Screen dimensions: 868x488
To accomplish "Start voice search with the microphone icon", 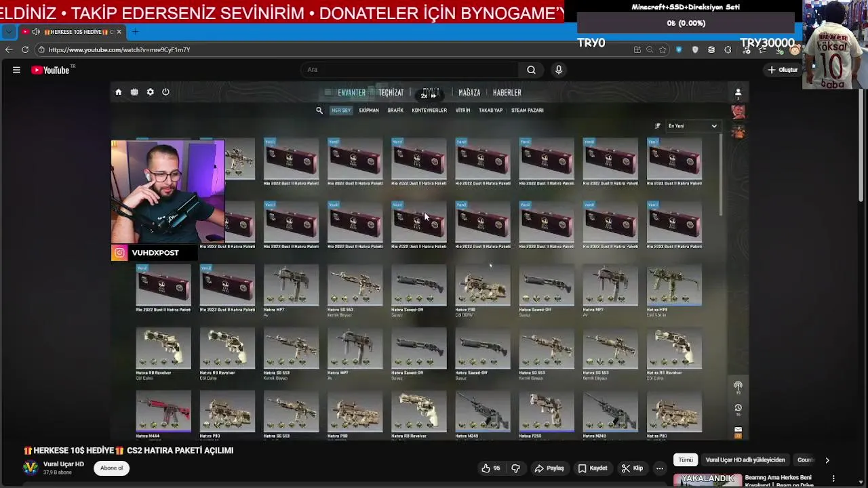I will (559, 69).
